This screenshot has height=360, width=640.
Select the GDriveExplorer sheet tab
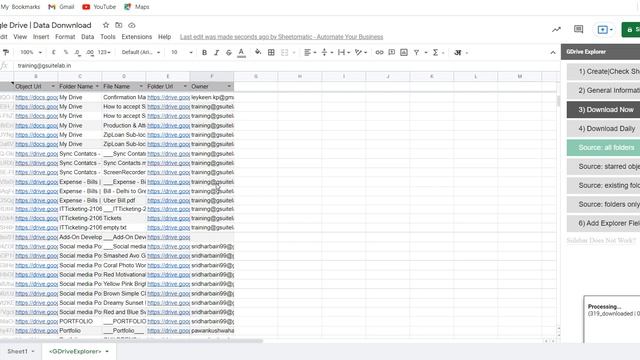[x=79, y=351]
